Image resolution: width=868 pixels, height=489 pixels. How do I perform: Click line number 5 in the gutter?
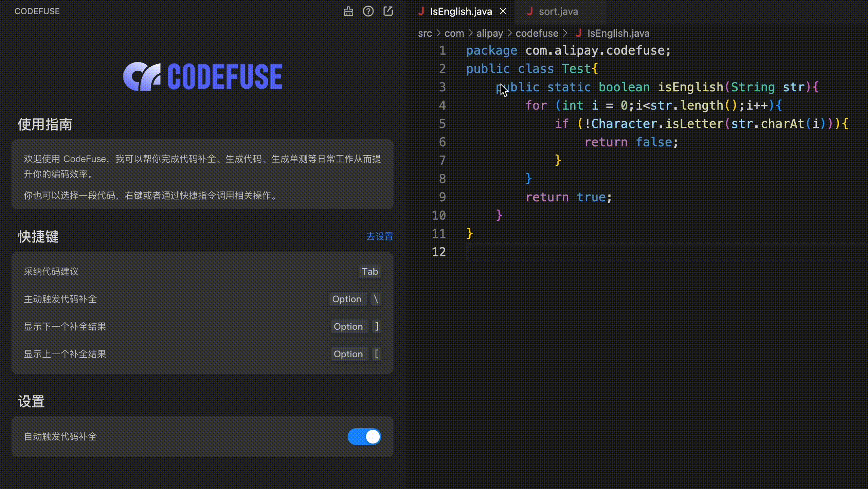click(x=442, y=124)
